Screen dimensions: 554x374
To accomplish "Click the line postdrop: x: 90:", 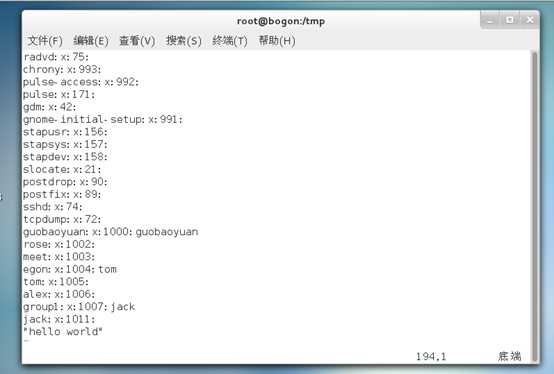I will [x=65, y=182].
